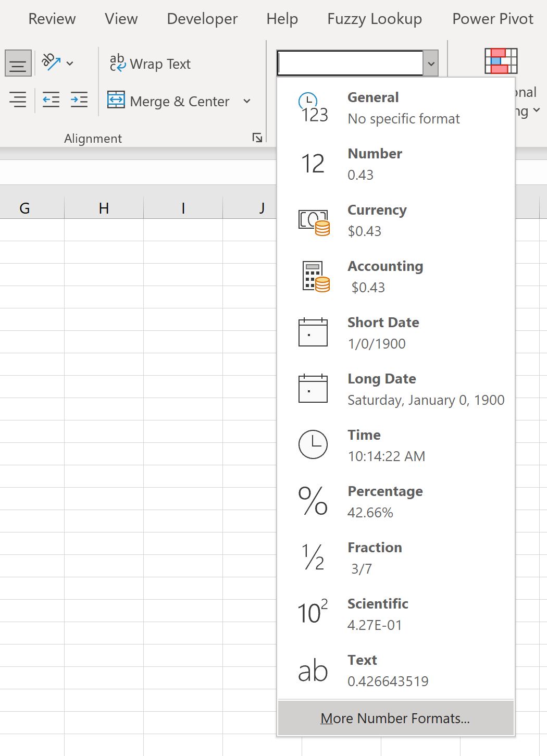
Task: Apply the Scientific notation format
Action: pos(313,612)
